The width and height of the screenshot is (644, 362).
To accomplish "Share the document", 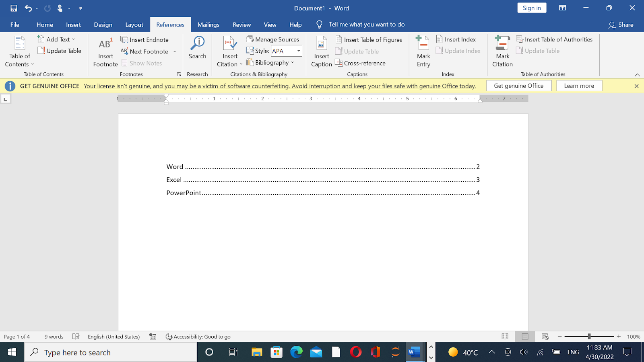I will click(621, 25).
